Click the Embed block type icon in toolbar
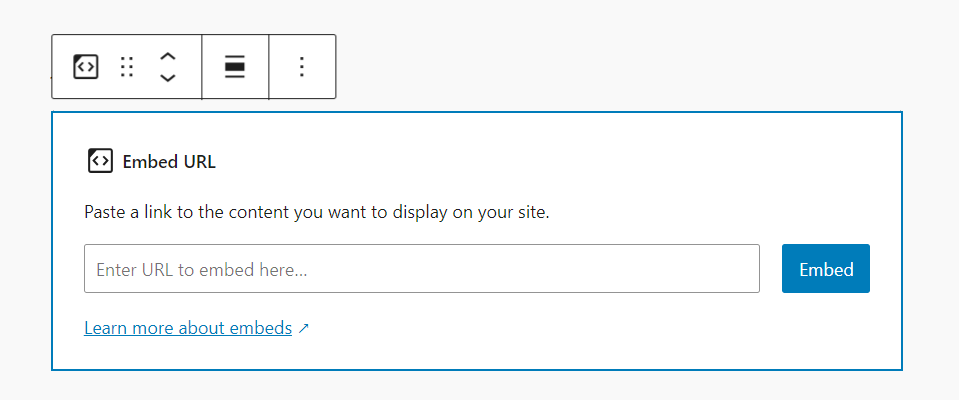This screenshot has height=400, width=959. pos(86,67)
